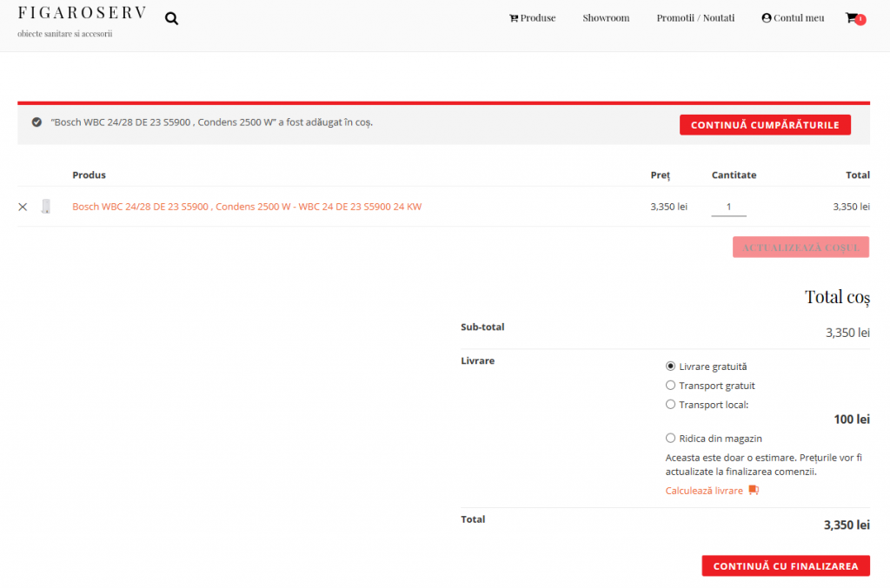This screenshot has height=588, width=890.
Task: Click the FIGAROSERV site logo
Action: coord(83,12)
